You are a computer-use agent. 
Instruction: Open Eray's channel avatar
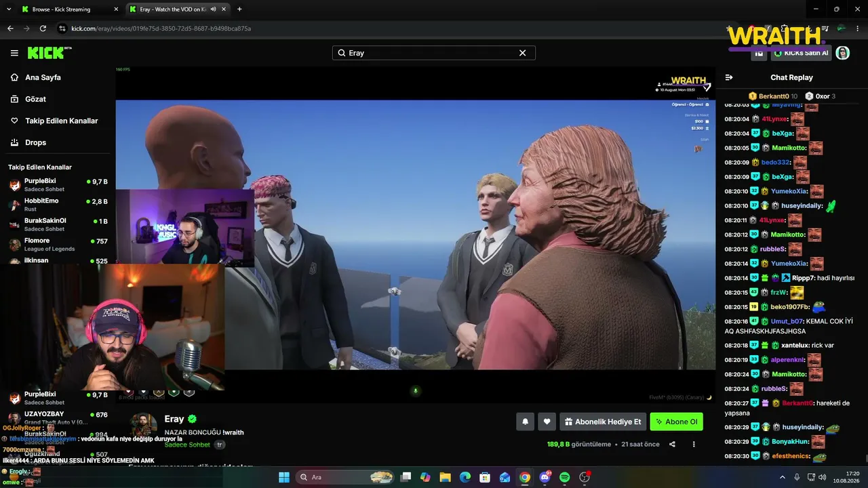tap(144, 426)
